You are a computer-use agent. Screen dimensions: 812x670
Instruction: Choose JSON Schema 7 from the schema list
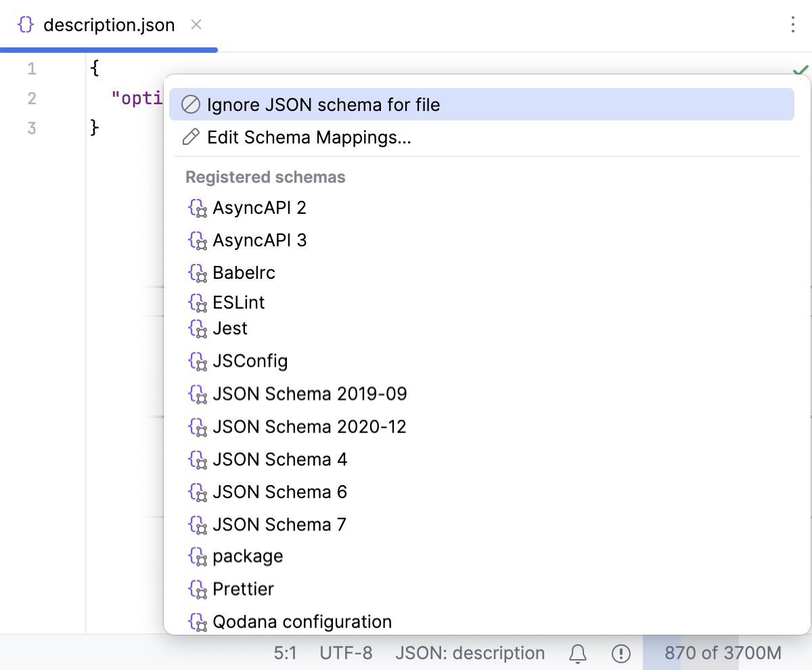(x=279, y=524)
